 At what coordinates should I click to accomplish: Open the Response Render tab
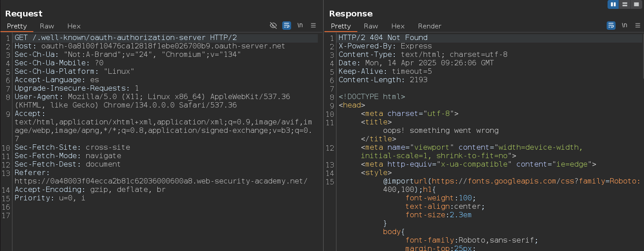click(429, 26)
